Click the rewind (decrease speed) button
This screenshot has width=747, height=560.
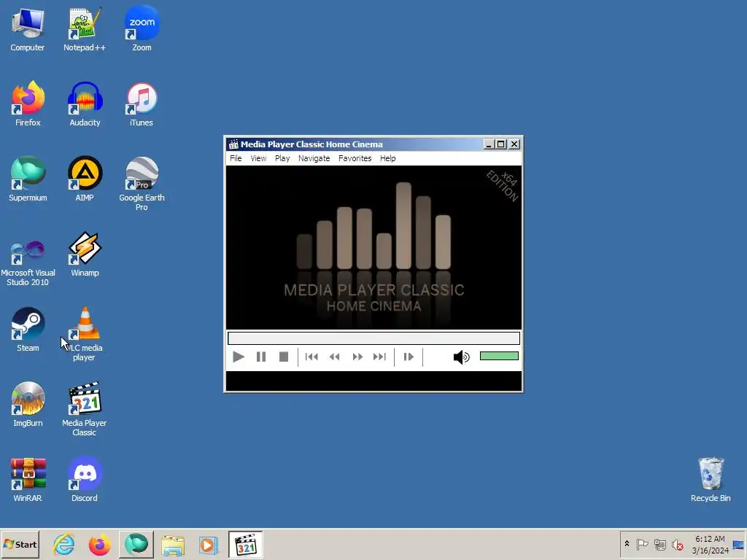334,357
